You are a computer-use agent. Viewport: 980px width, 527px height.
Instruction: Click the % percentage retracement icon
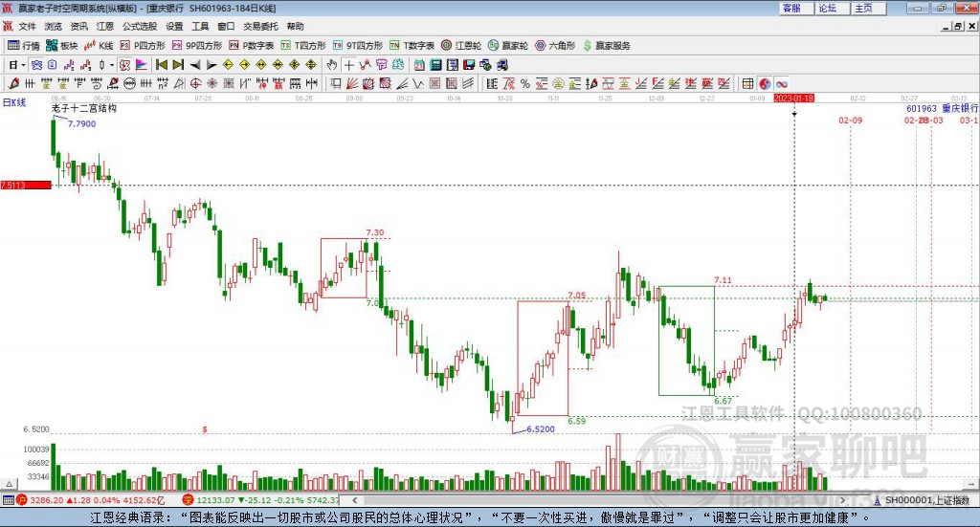click(x=525, y=83)
